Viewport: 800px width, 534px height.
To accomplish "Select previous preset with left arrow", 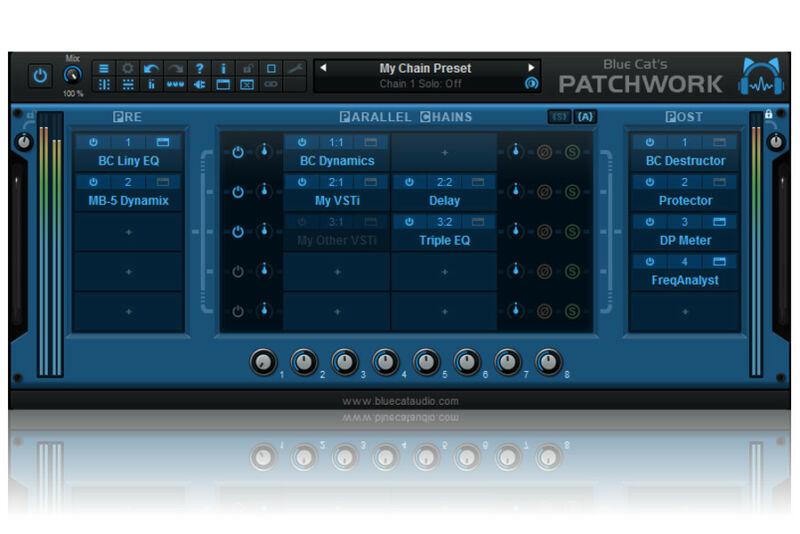I will click(x=323, y=67).
